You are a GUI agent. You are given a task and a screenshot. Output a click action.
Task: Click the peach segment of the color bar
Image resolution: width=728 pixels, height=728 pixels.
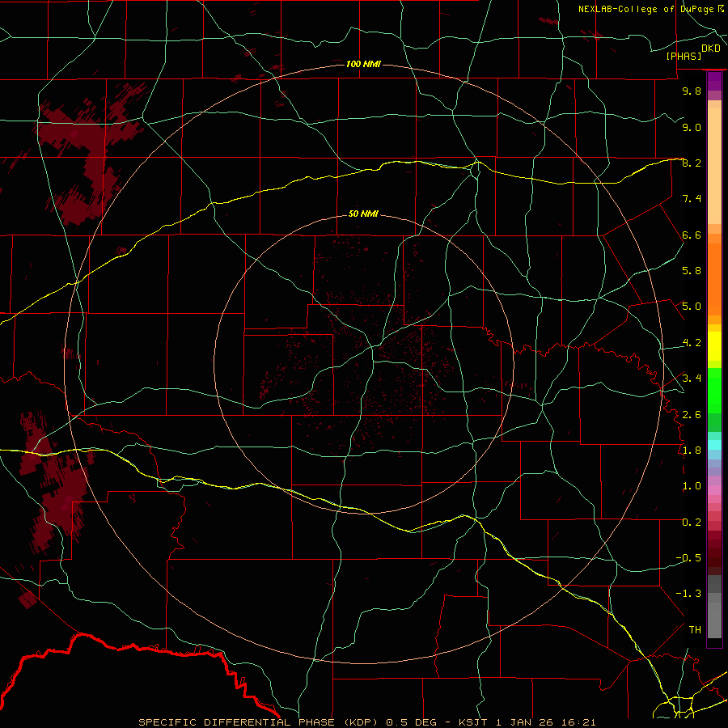[714, 163]
